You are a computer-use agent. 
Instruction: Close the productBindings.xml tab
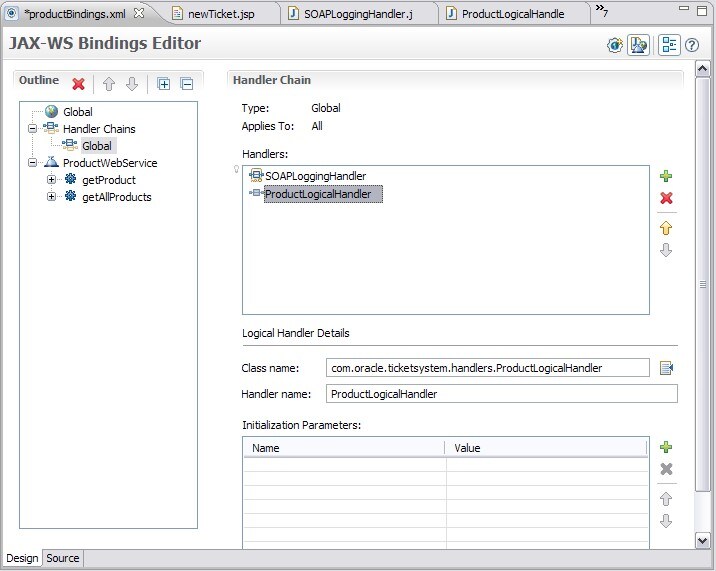pyautogui.click(x=139, y=13)
